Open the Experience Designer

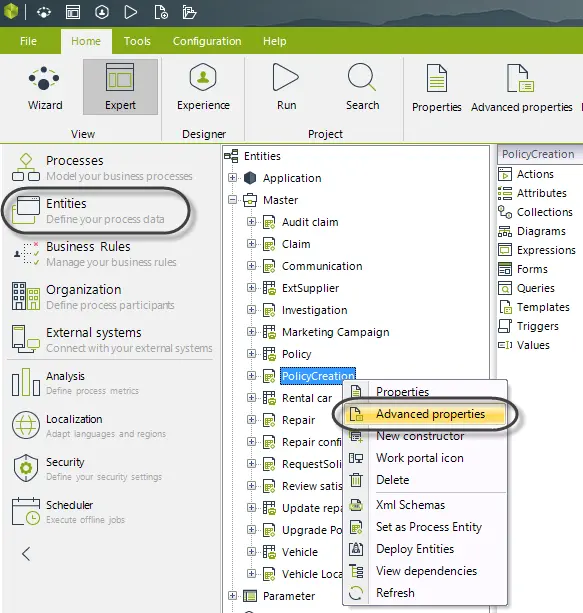[x=203, y=87]
